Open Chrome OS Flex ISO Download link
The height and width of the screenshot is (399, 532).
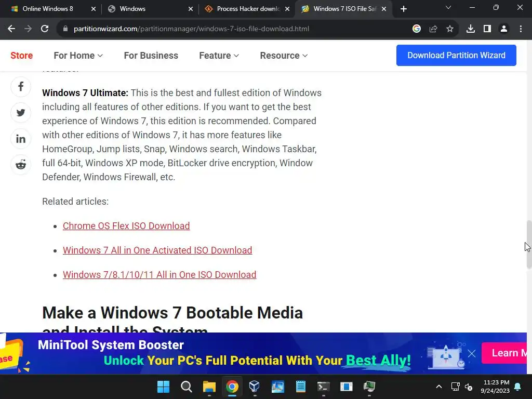pyautogui.click(x=126, y=226)
